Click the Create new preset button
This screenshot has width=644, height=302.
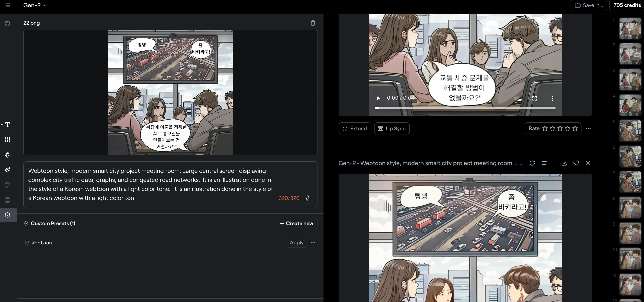297,223
